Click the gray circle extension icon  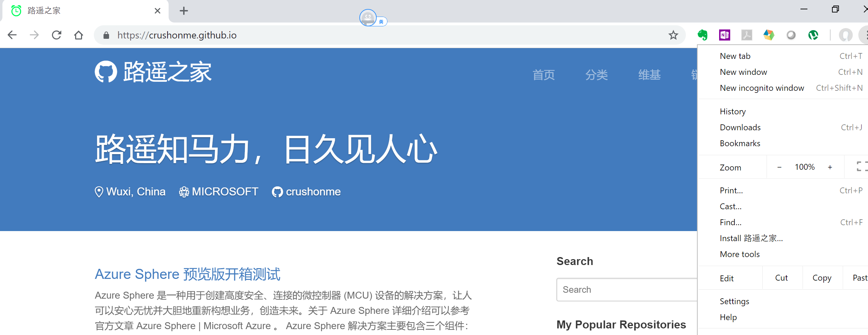click(x=791, y=35)
